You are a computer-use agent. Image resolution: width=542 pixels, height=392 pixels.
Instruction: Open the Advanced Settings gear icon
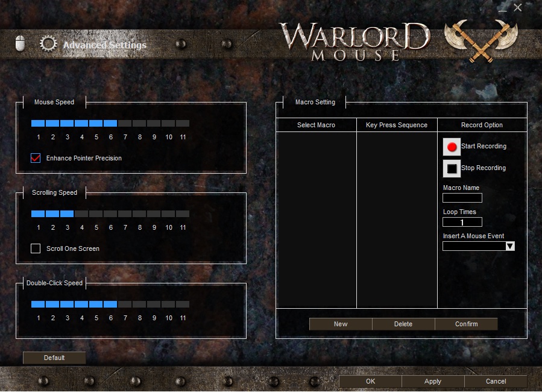[x=48, y=44]
